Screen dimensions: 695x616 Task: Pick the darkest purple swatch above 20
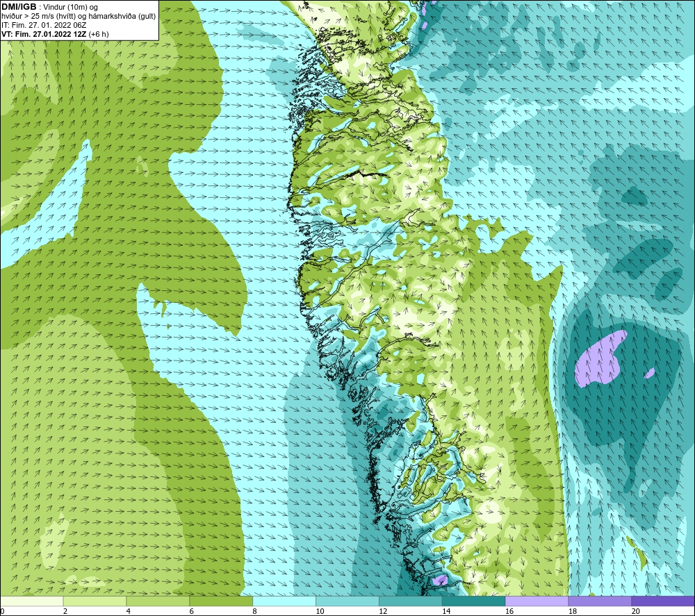(x=663, y=601)
